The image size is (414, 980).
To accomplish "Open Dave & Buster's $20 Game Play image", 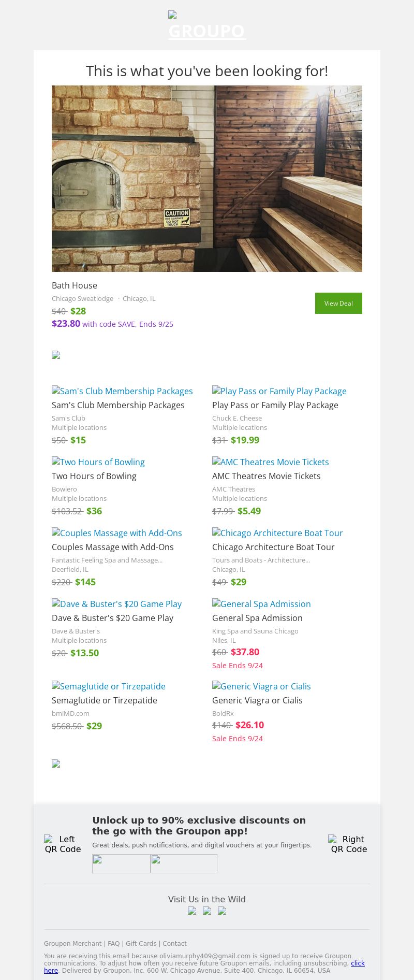I will pyautogui.click(x=117, y=604).
